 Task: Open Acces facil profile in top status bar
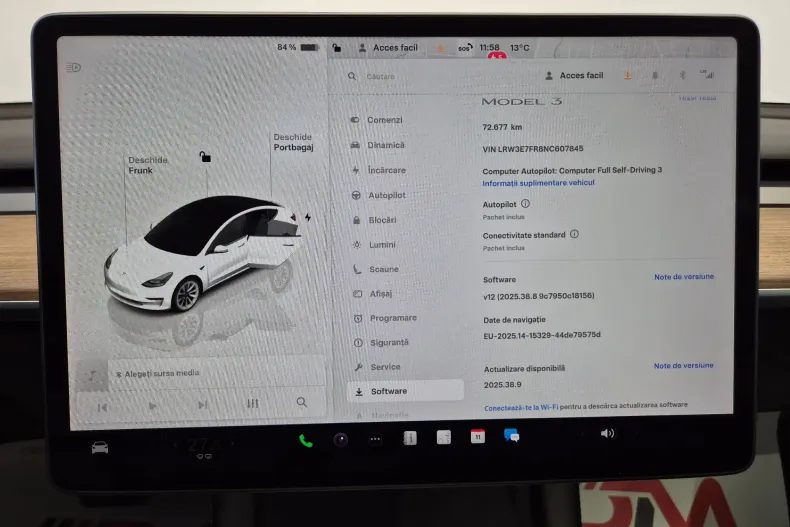388,48
